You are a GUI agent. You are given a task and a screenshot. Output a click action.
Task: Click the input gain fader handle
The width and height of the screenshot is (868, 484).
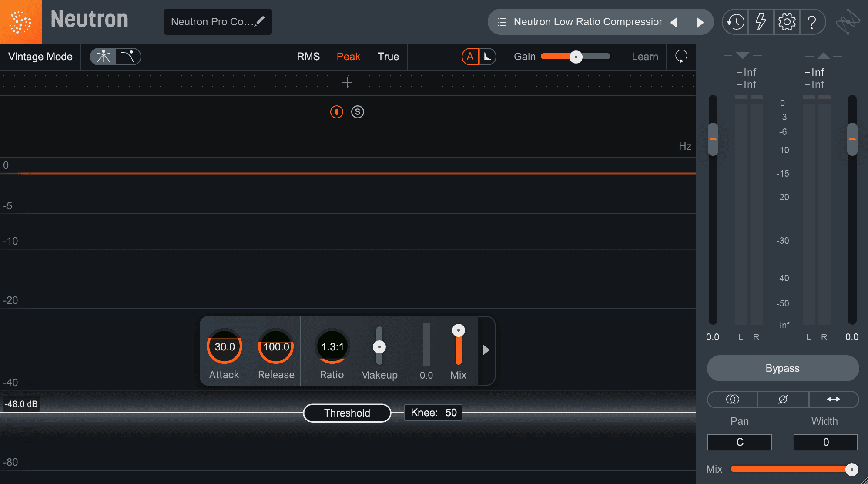coord(713,139)
